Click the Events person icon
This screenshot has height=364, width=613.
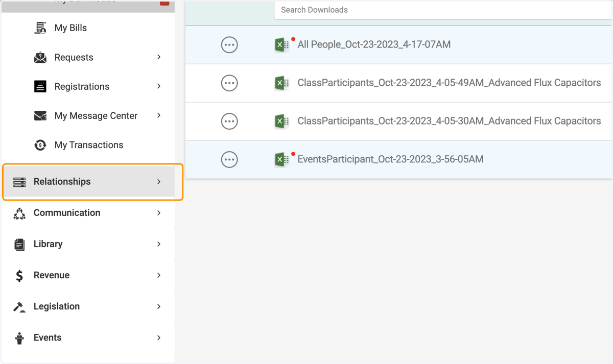[19, 338]
